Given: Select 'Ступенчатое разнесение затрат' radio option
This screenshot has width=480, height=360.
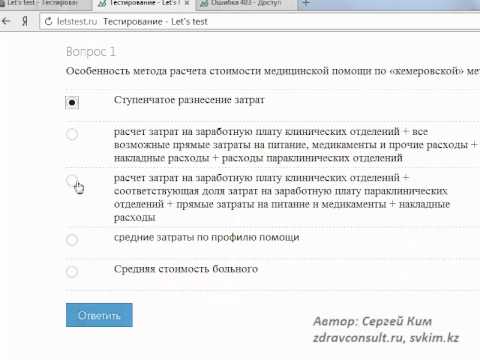Looking at the screenshot, I should pos(72,102).
